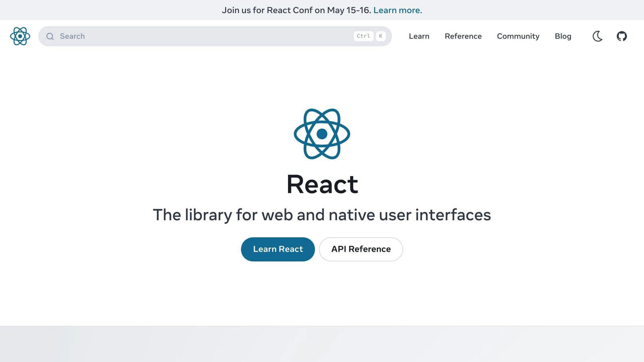The image size is (644, 362).
Task: Open the Learn page from the navigation
Action: point(419,36)
